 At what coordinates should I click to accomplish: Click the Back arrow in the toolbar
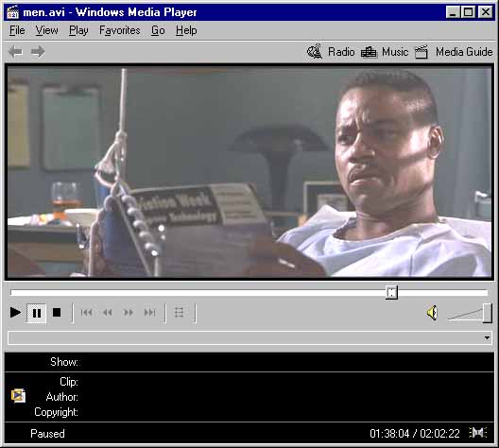pos(15,52)
